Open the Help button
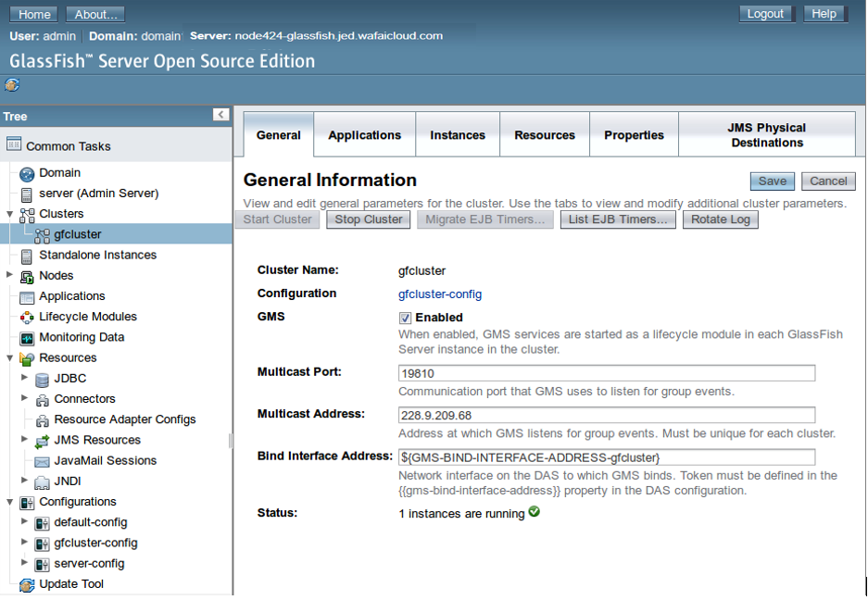The height and width of the screenshot is (600, 868). coord(824,14)
